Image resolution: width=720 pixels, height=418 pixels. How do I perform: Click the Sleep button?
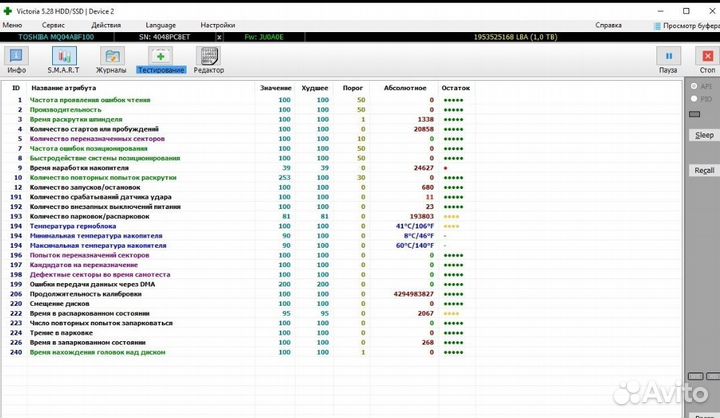(704, 135)
